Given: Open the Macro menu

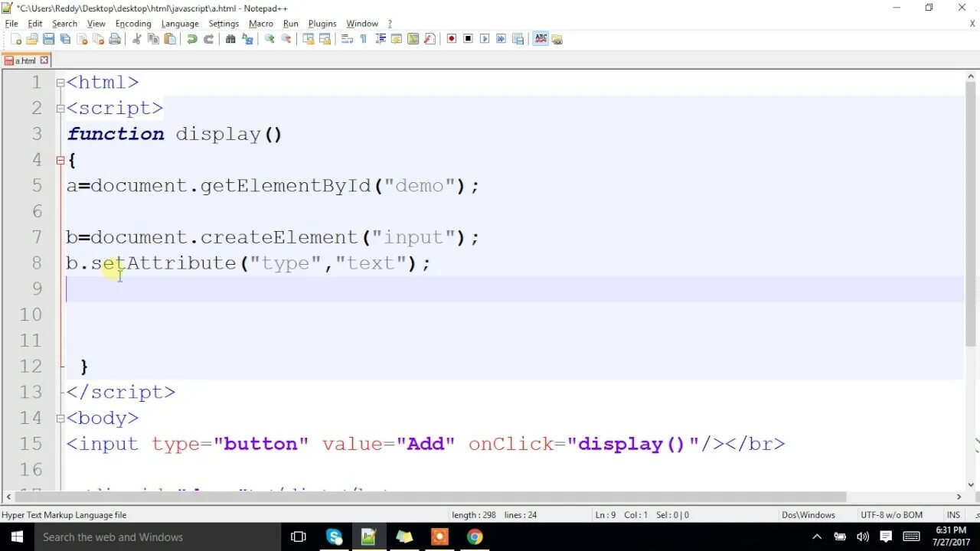Looking at the screenshot, I should (261, 24).
